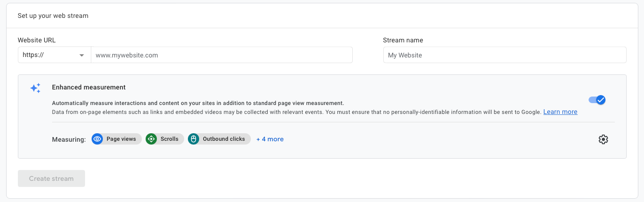Click the Page views eye icon

point(97,139)
